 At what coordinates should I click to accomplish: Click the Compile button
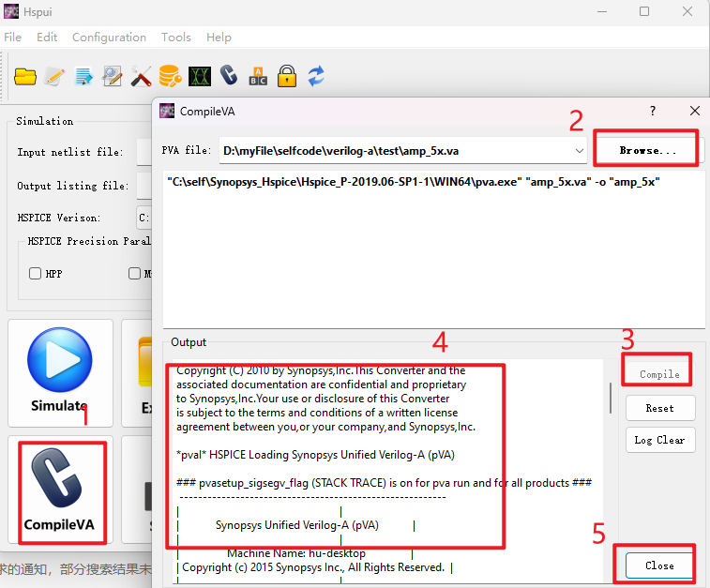click(659, 374)
